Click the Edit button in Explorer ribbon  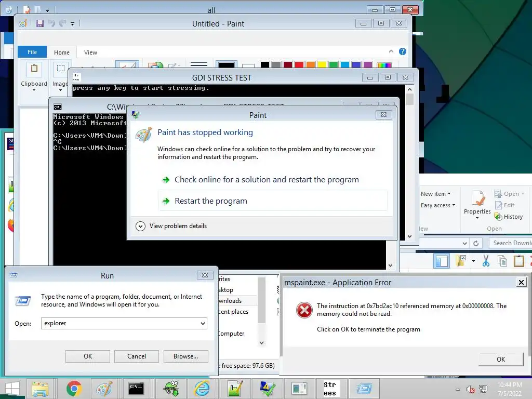click(505, 205)
